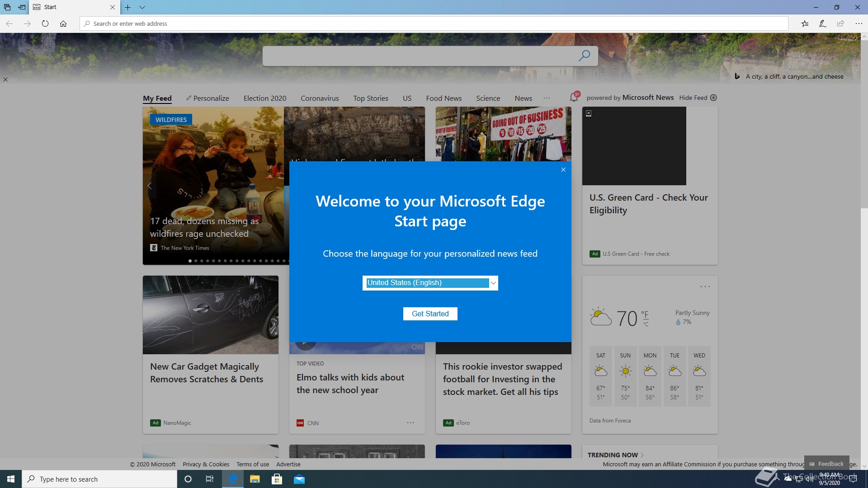
Task: Refresh the page with reload icon
Action: 45,23
